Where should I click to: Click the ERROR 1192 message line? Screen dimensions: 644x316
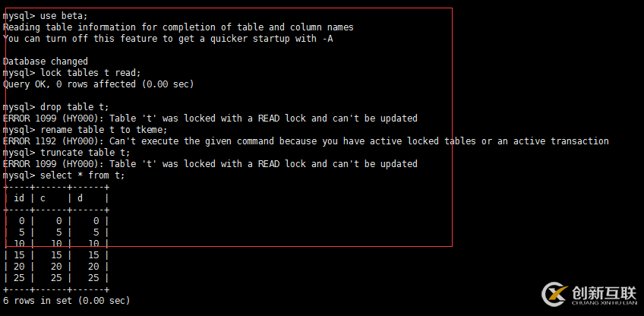pyautogui.click(x=305, y=141)
